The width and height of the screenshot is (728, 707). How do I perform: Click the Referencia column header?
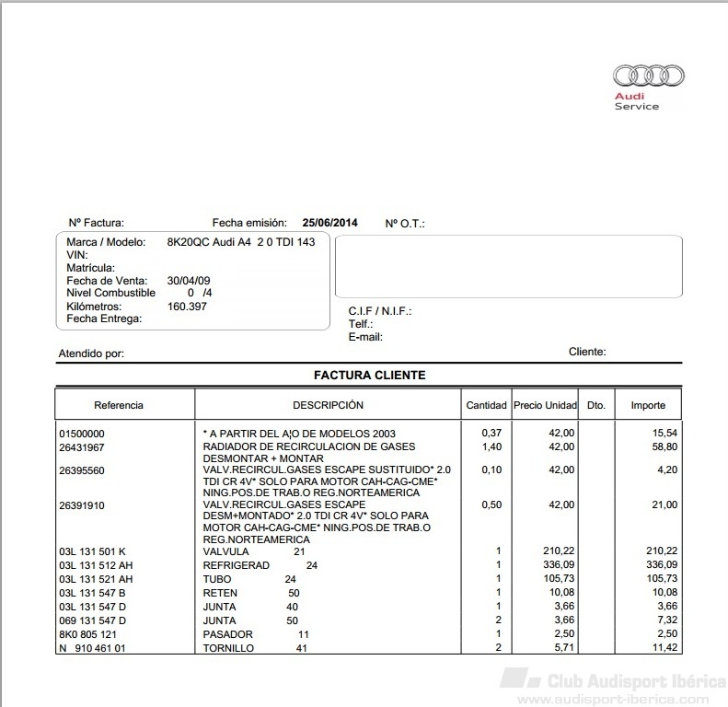[x=119, y=405]
